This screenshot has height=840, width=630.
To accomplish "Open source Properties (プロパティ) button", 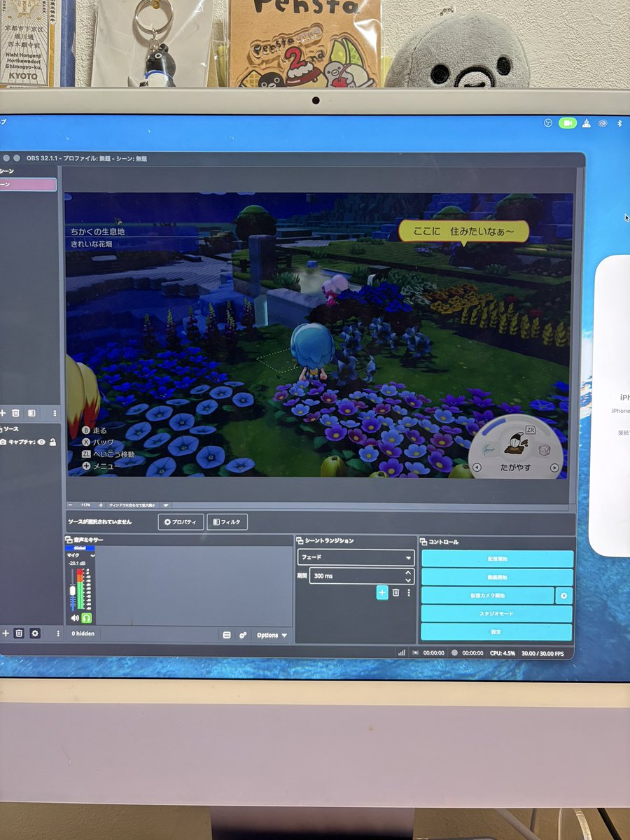I will 181,522.
